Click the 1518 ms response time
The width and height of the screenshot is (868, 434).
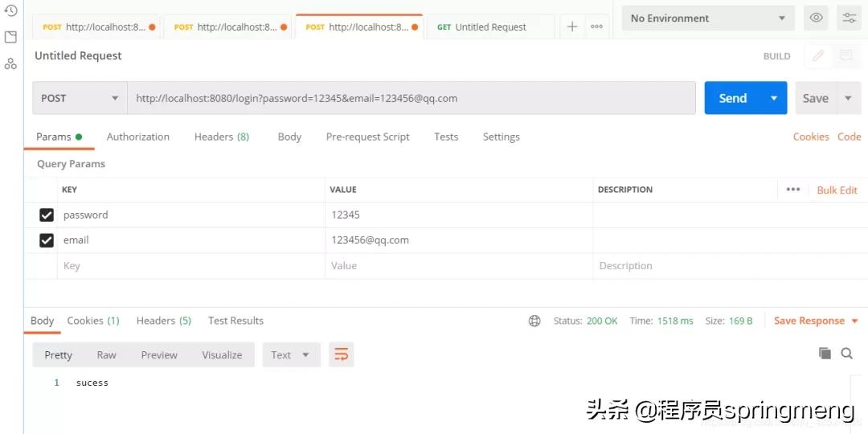675,321
